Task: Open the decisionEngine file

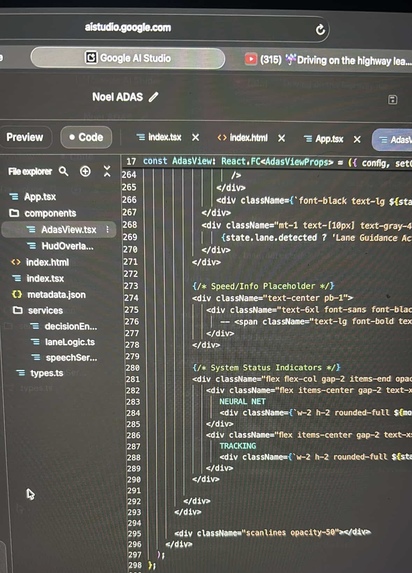Action: (x=71, y=326)
